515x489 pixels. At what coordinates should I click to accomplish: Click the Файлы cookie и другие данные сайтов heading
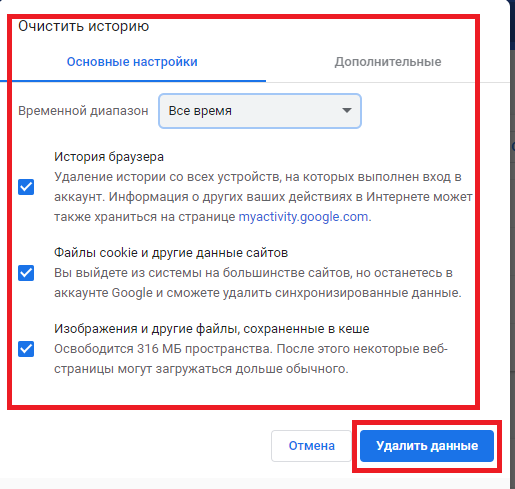[x=171, y=253]
